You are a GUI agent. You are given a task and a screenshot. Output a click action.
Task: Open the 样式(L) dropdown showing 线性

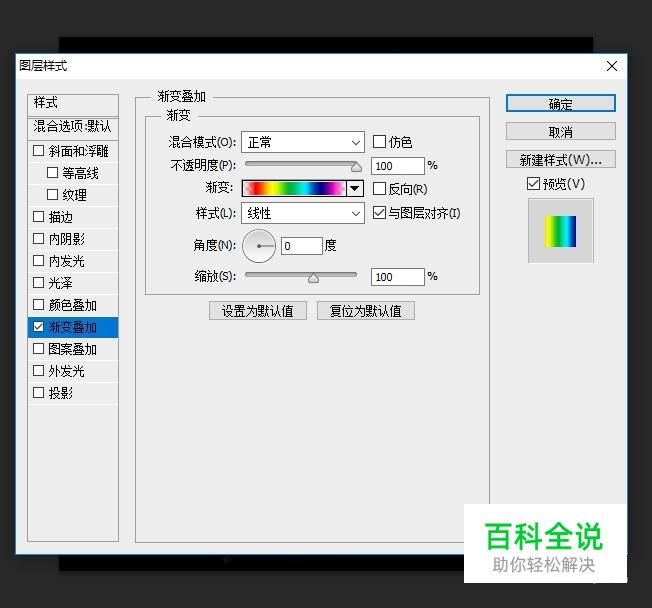point(303,213)
